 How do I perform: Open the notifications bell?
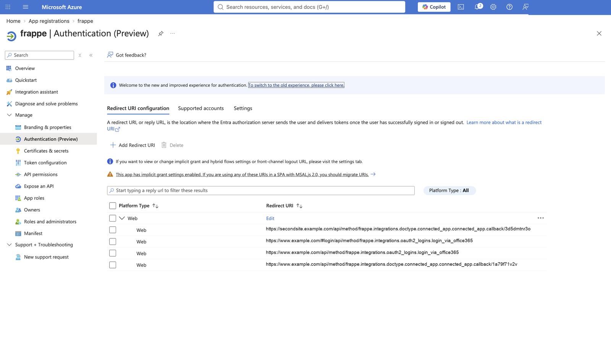(477, 7)
